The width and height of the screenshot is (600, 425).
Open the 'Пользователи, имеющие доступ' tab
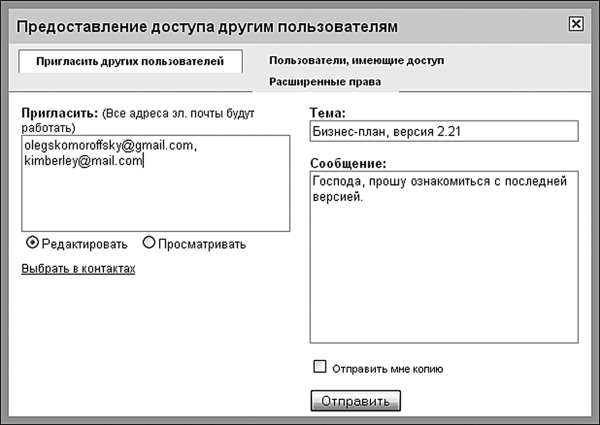click(x=356, y=61)
